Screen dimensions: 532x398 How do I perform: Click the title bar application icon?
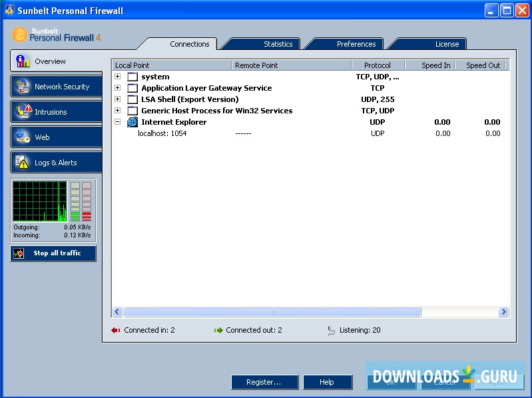9,10
